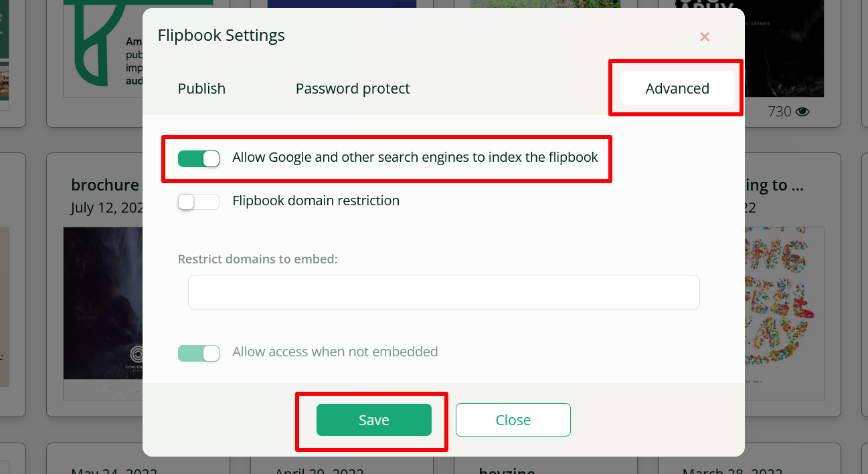Switch to the Publish tab
Viewport: 868px width, 474px height.
201,88
